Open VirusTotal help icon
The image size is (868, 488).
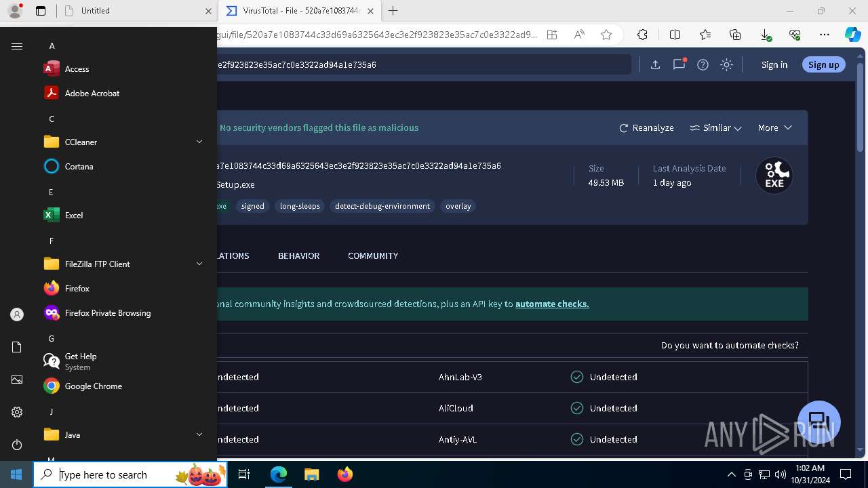pyautogui.click(x=703, y=64)
